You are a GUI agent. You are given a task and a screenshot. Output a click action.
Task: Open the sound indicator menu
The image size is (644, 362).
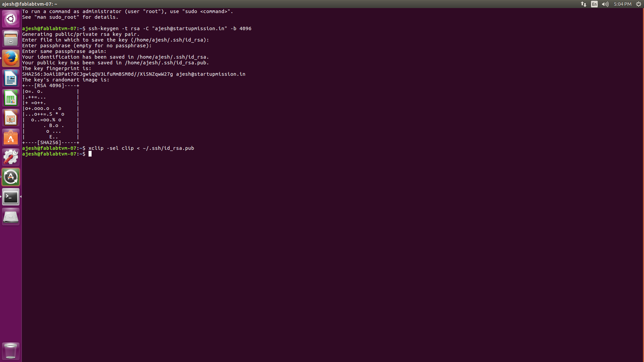tap(605, 4)
